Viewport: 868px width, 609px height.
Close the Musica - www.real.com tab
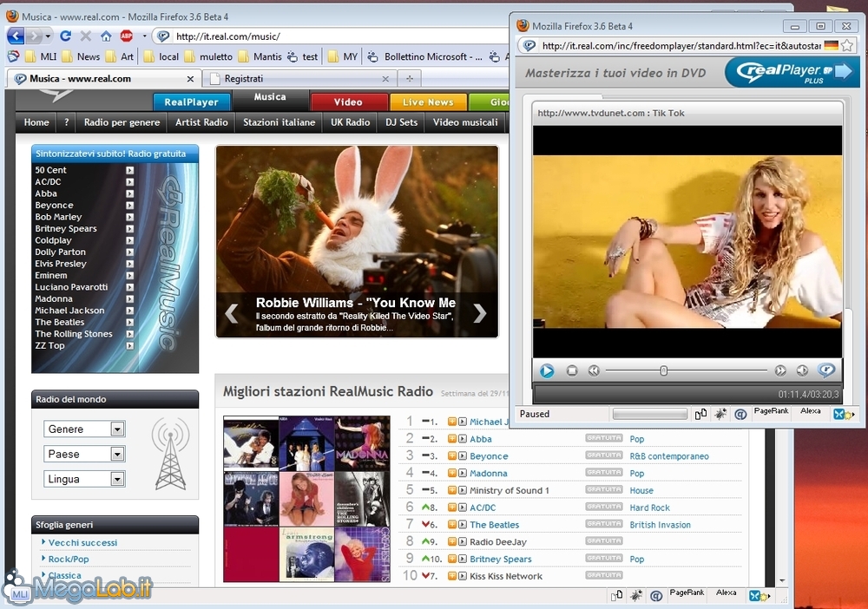(190, 79)
